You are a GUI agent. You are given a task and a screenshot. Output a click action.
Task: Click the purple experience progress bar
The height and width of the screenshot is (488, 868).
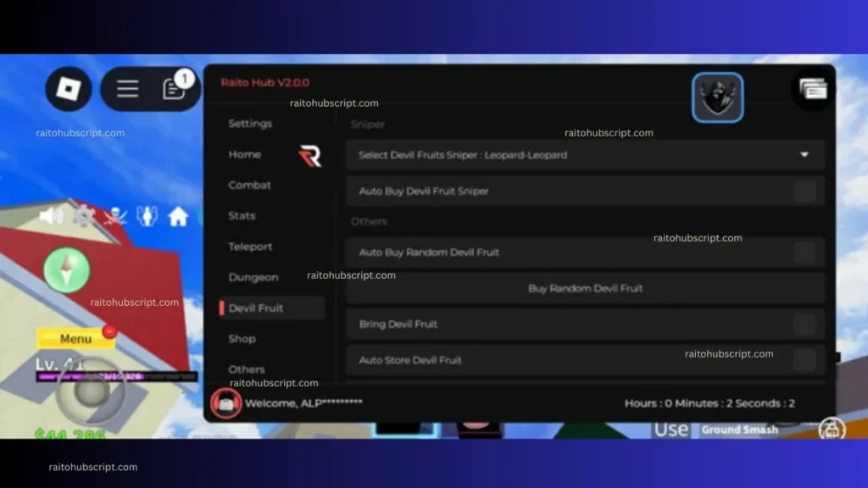coord(116,377)
